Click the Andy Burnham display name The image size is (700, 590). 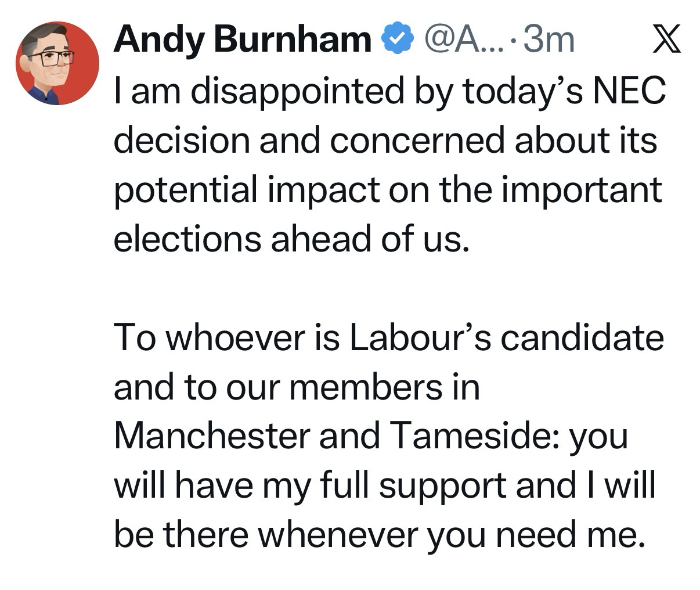[x=242, y=41]
